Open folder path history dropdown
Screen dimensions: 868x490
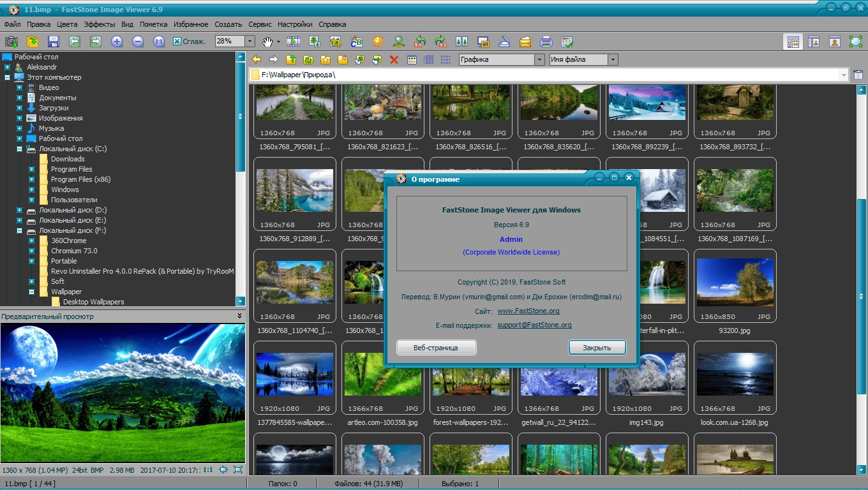[844, 75]
